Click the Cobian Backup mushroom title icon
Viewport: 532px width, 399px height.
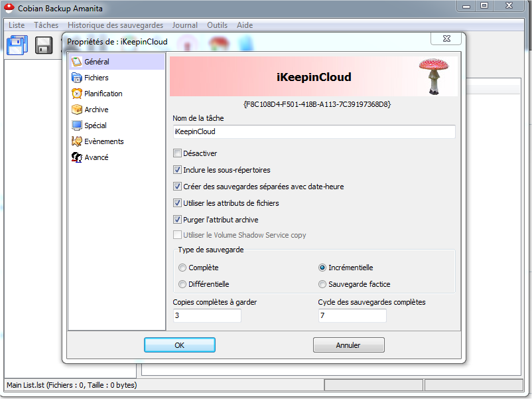pyautogui.click(x=9, y=8)
